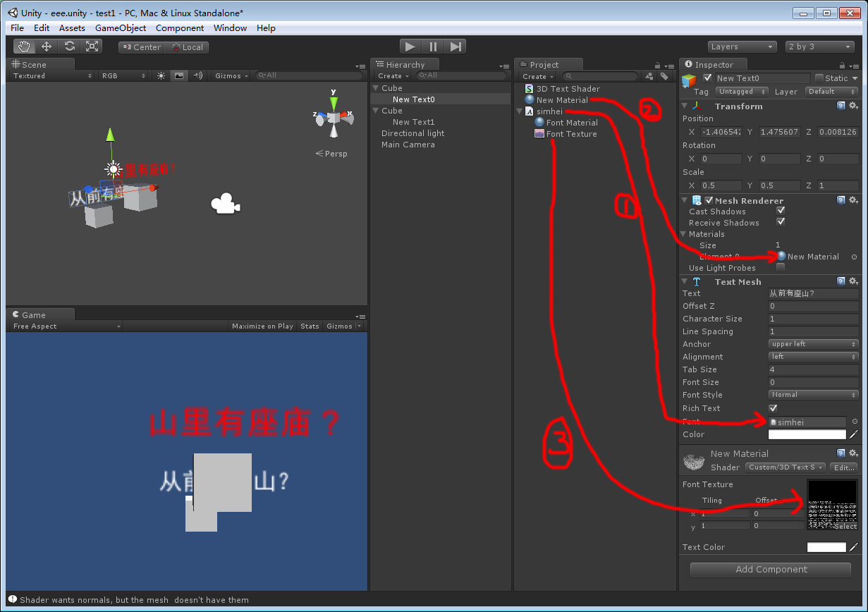
Task: Open the Anchor dropdown in Text Mesh
Action: (813, 343)
